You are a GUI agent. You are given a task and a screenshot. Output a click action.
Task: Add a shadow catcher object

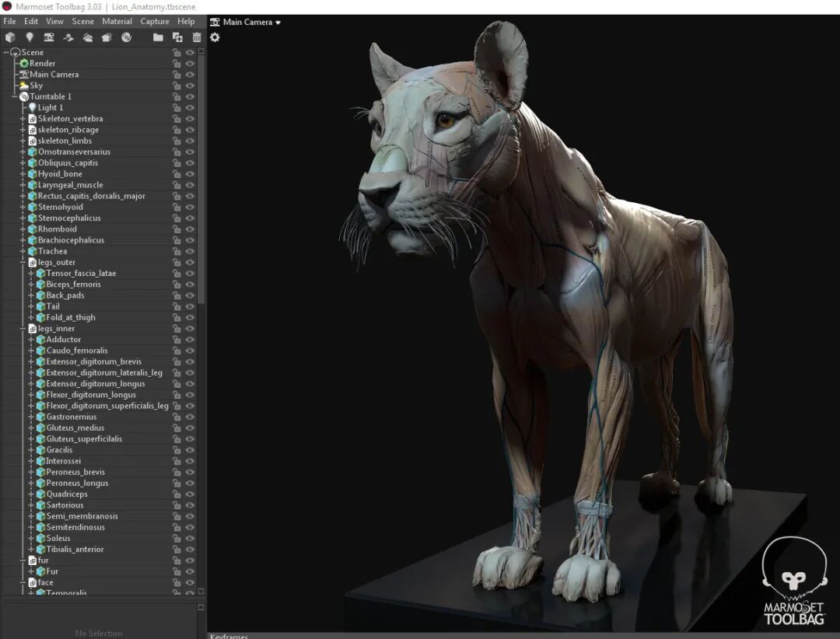68,37
